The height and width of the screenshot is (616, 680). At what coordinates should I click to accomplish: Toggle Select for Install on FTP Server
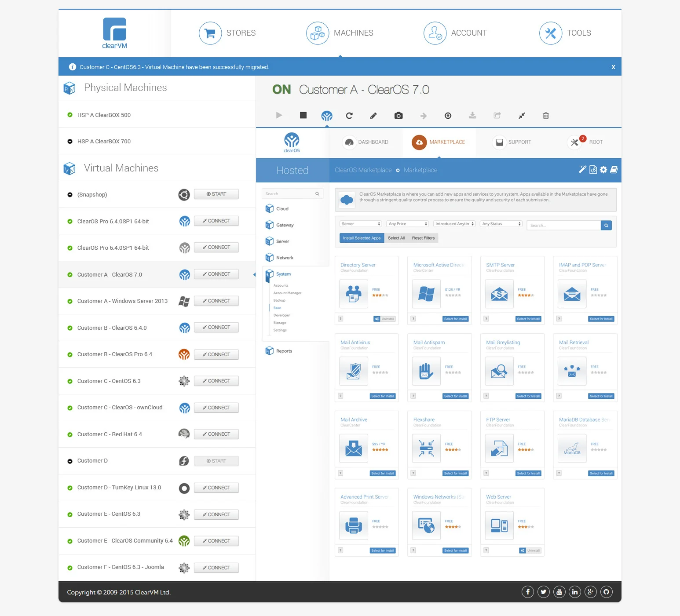[528, 474]
